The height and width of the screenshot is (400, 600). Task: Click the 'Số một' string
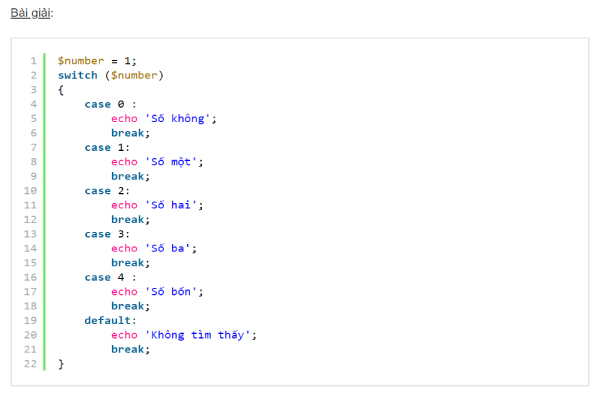(x=174, y=161)
